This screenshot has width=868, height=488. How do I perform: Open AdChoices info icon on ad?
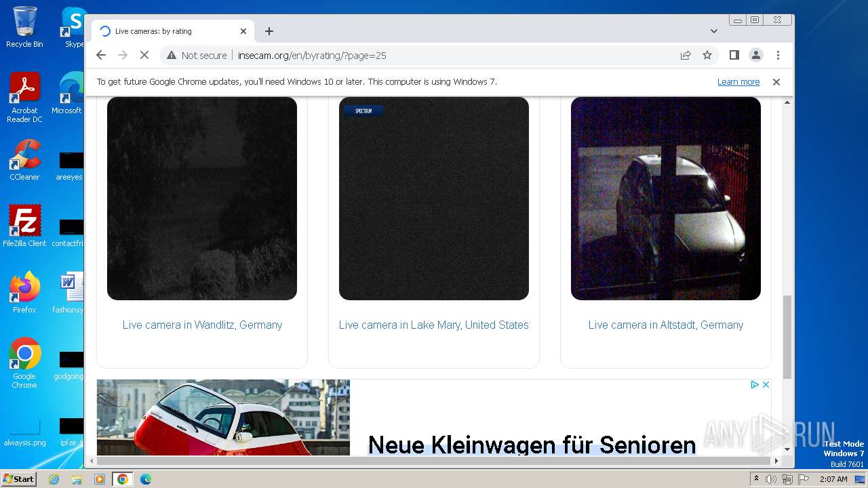click(x=755, y=384)
